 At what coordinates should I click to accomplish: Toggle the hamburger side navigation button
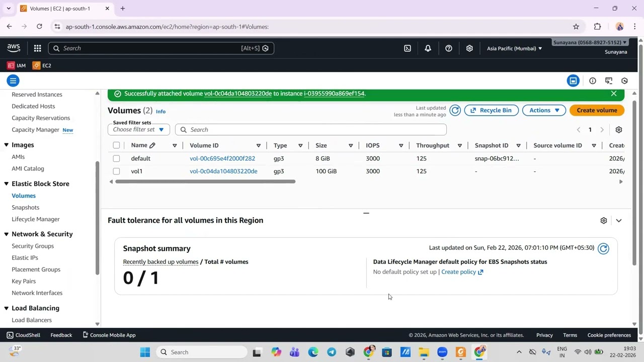click(13, 80)
